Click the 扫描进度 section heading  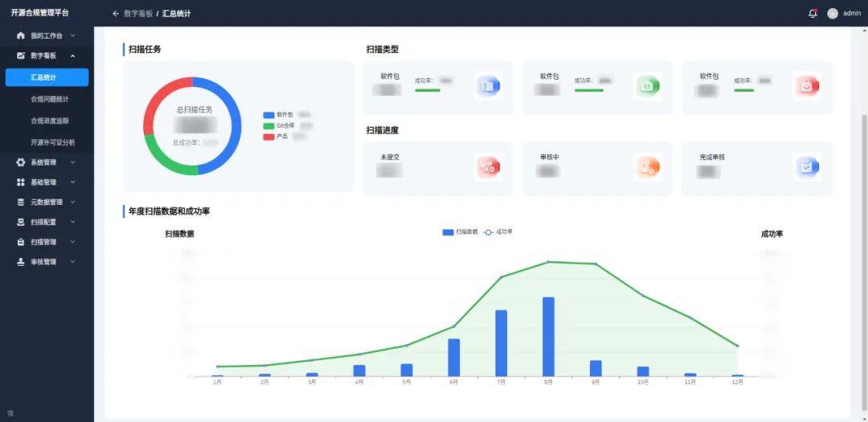[x=382, y=130]
